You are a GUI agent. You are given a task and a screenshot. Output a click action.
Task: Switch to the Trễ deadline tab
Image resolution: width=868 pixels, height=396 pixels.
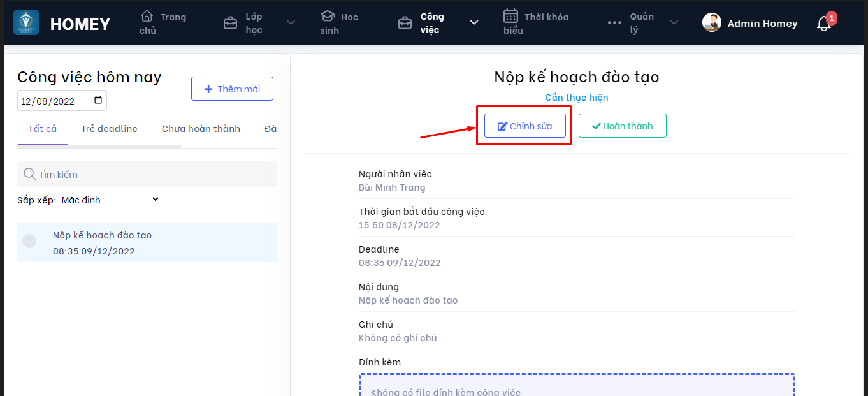[109, 129]
